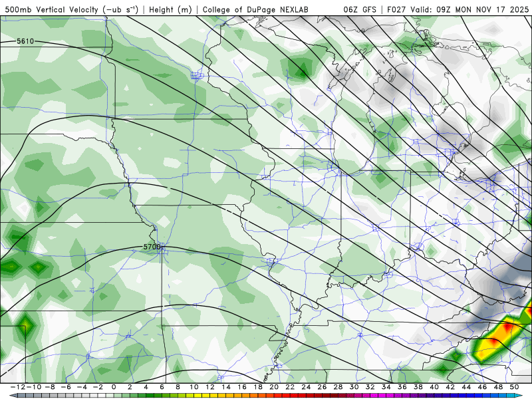Click the 44 value on color scale
This screenshot has width=532, height=399.
[x=466, y=387]
